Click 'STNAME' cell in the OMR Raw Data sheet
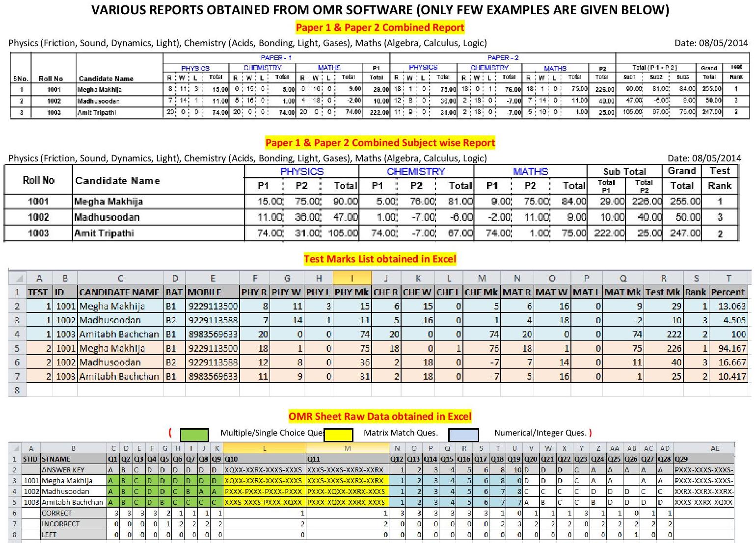This screenshot has width=756, height=543. [74, 459]
